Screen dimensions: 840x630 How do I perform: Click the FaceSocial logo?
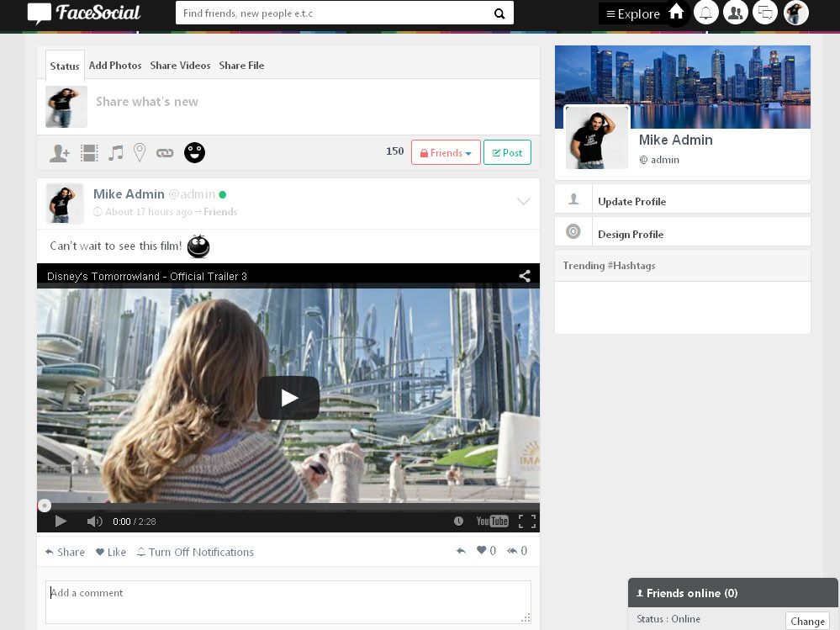click(84, 13)
